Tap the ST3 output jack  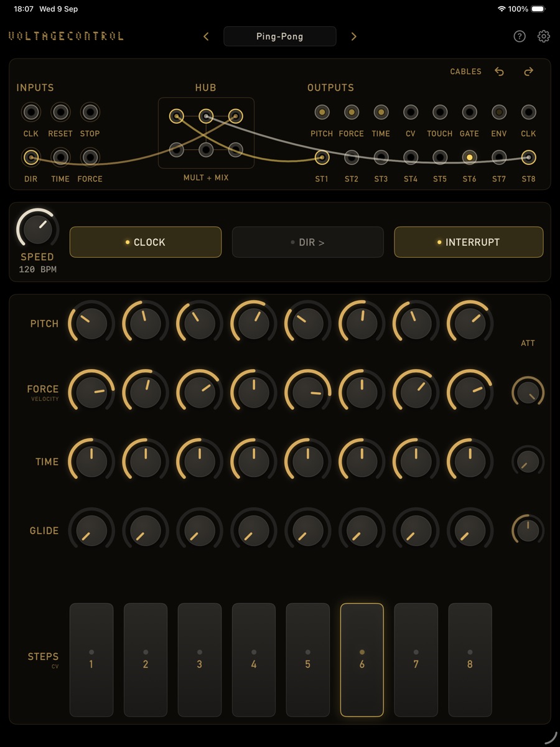tap(381, 157)
